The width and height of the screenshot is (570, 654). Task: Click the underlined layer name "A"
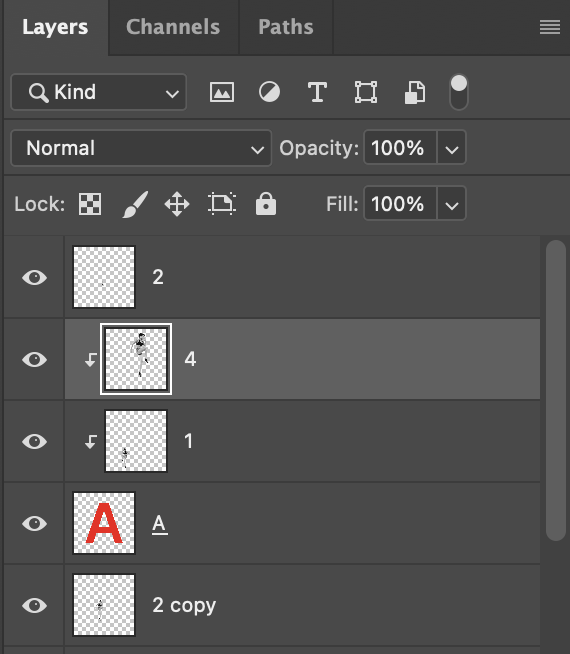(159, 524)
